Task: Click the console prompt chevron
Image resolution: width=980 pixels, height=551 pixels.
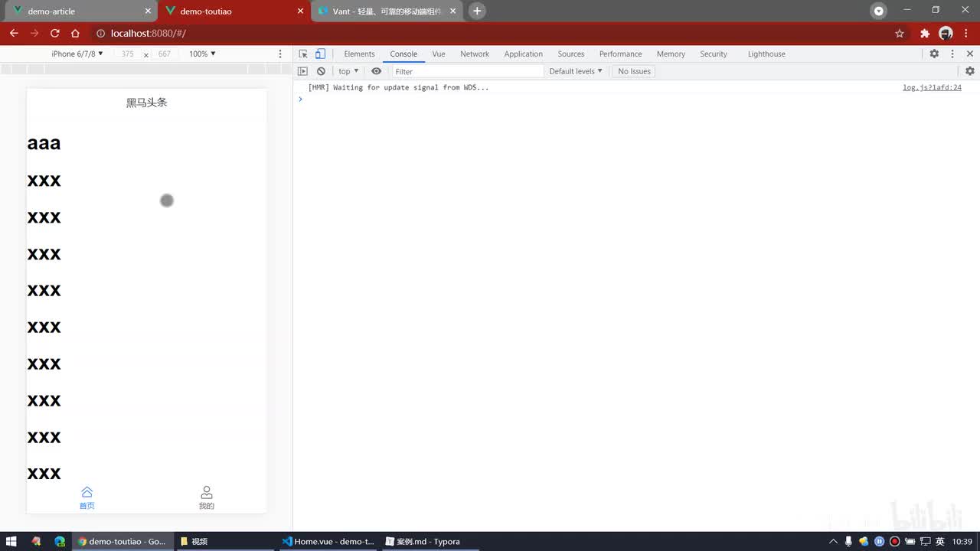Action: click(300, 99)
